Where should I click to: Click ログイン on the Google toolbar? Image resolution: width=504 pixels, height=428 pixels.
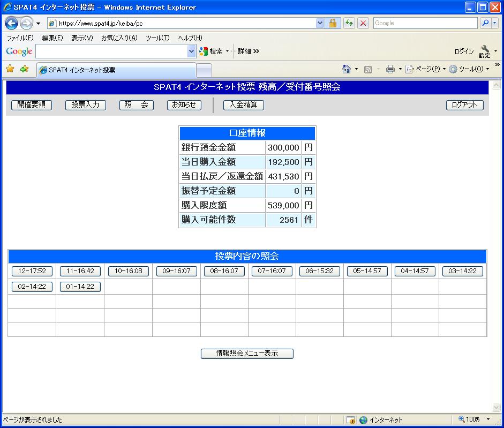coord(464,51)
